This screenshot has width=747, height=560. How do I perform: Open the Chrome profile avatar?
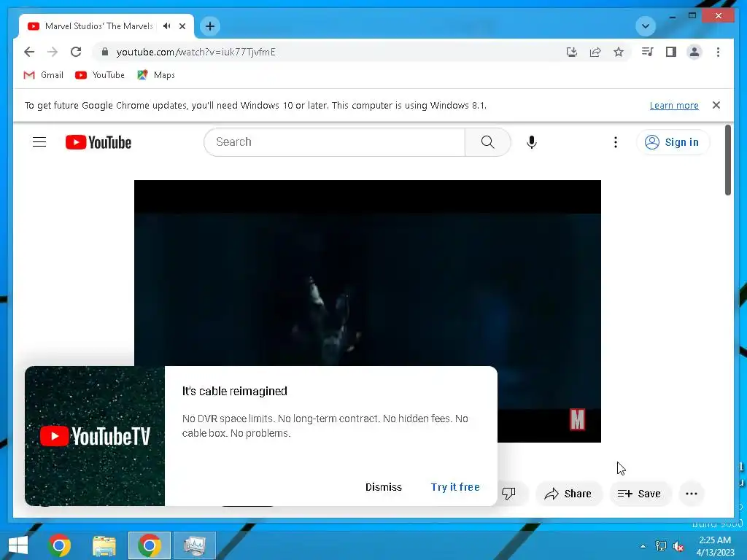694,52
